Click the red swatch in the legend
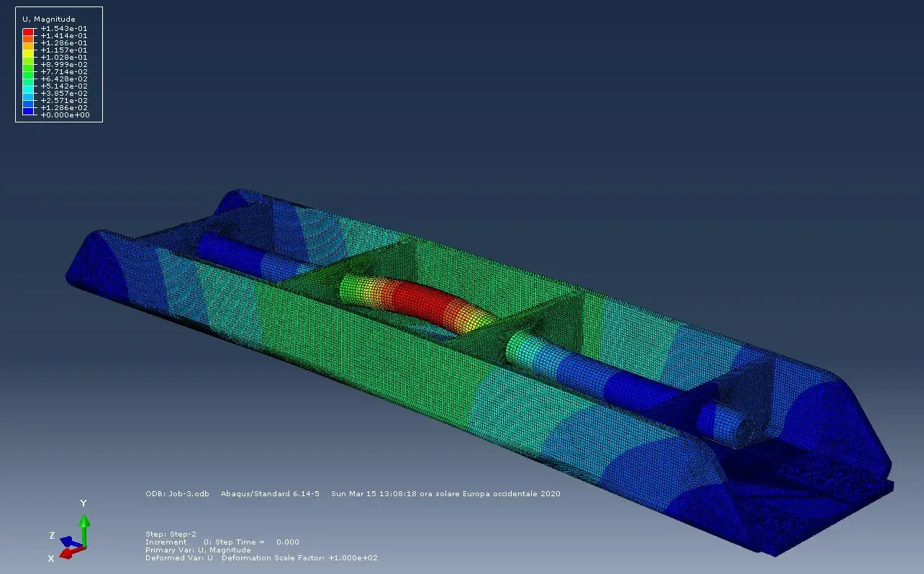Screen dimensions: 924x574 (x=28, y=32)
